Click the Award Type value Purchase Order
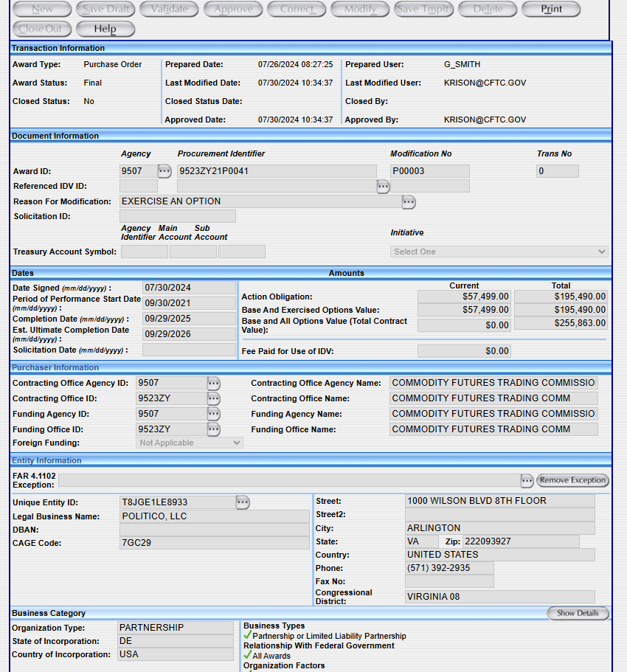The image size is (627, 672). coord(113,64)
